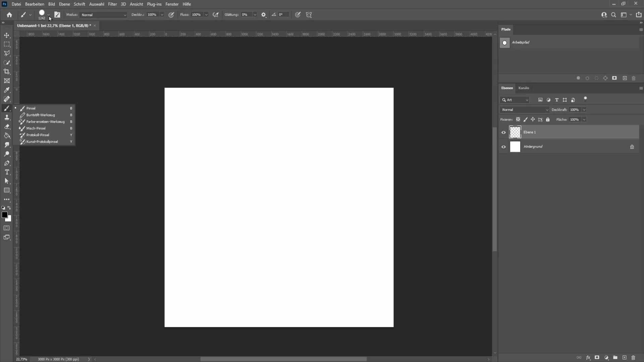Select the Buntstift (Pencil) tool
Viewport: 644px width, 362px height.
40,115
